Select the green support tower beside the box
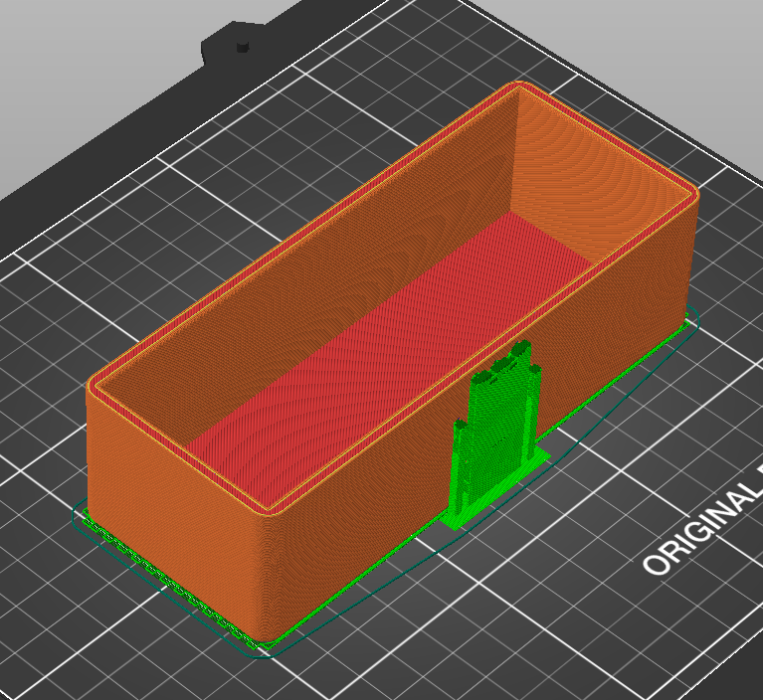Image resolution: width=763 pixels, height=700 pixels. click(493, 437)
